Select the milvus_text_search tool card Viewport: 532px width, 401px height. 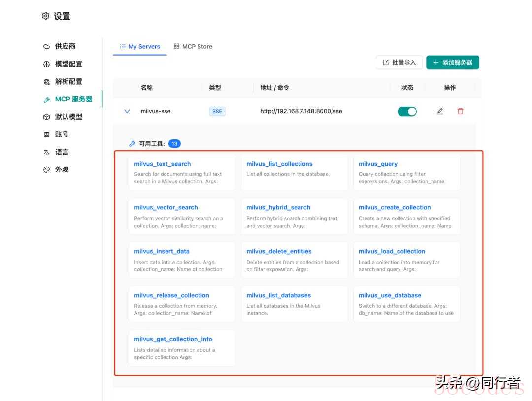(x=182, y=172)
